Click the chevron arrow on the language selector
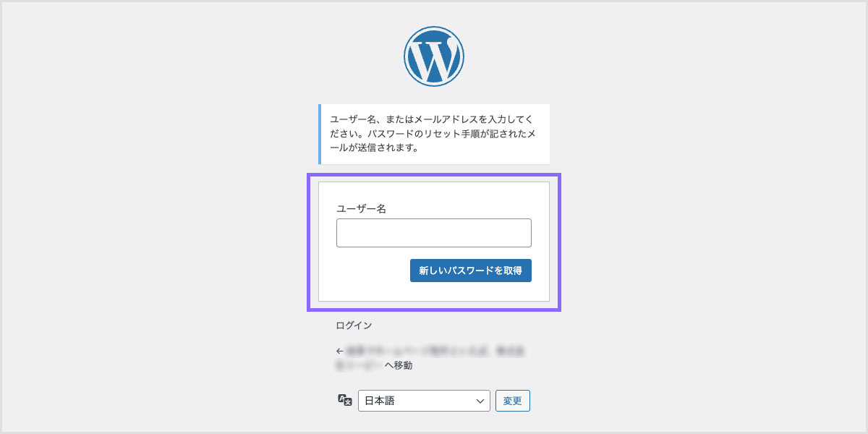Screen dimensions: 868x434 pos(480,401)
